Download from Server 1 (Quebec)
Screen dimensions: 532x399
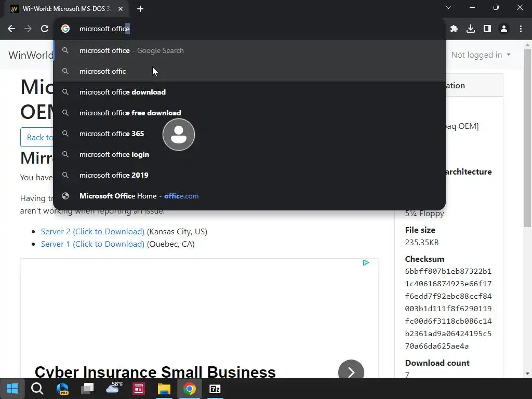(92, 244)
